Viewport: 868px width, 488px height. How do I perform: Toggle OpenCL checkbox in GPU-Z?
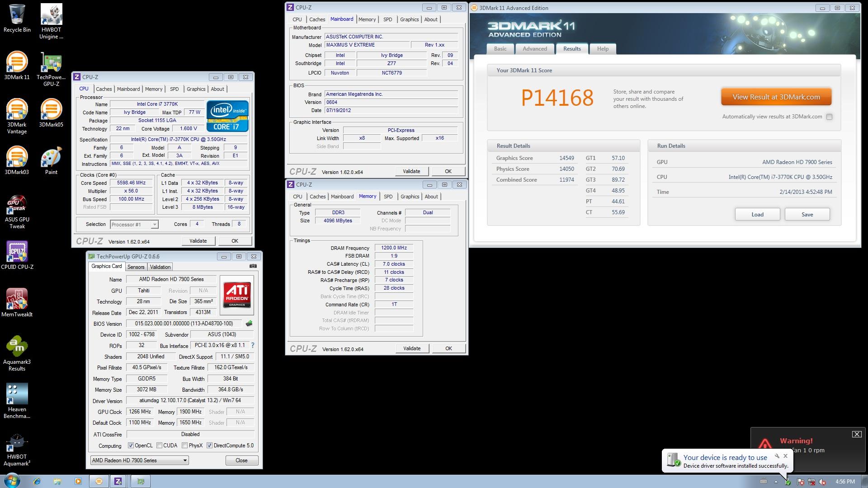click(131, 446)
